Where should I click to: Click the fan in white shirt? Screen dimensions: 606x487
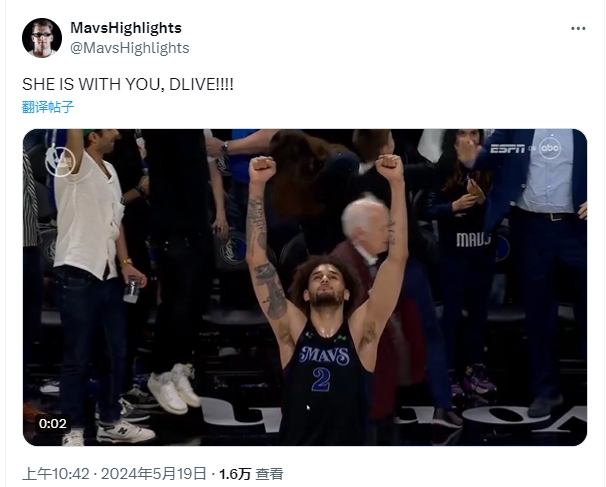(93, 286)
